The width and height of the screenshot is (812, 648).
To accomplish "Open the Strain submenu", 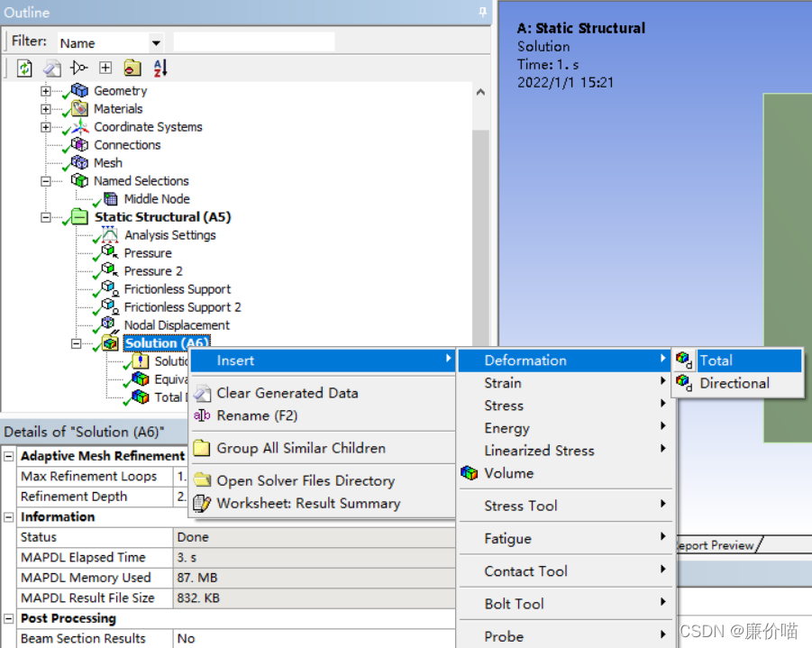I will 565,383.
